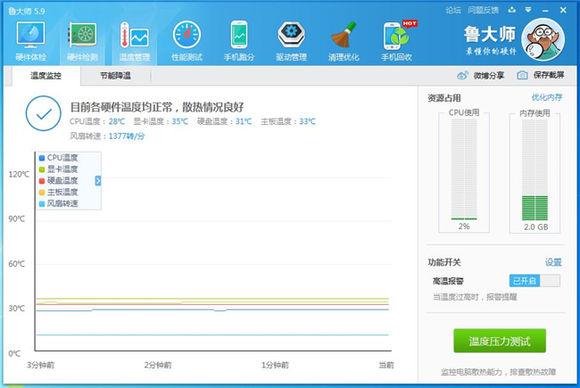Minimize the 鲁大师 window
The image size is (580, 388).
(x=545, y=10)
